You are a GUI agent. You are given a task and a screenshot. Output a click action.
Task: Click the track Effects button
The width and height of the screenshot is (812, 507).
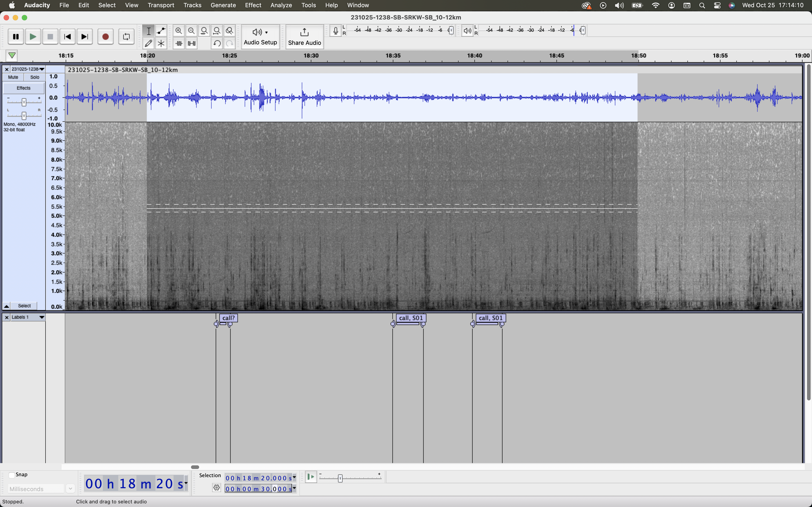24,88
